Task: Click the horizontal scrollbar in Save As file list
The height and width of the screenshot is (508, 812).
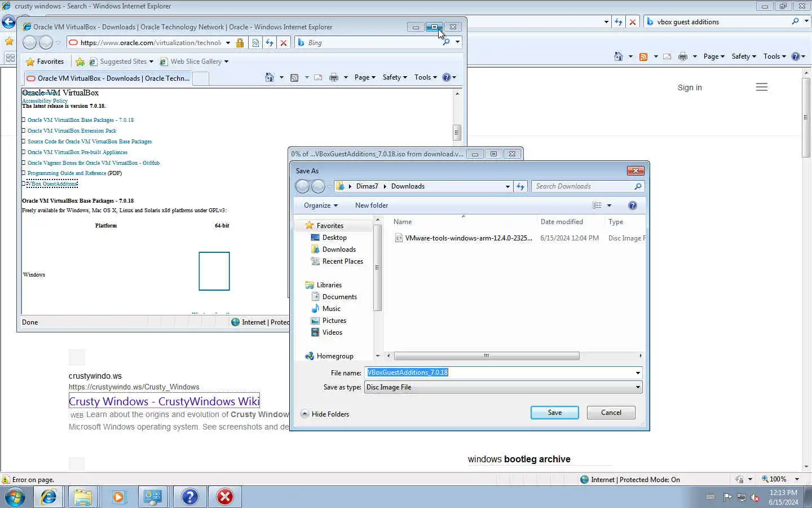Action: 487,356
